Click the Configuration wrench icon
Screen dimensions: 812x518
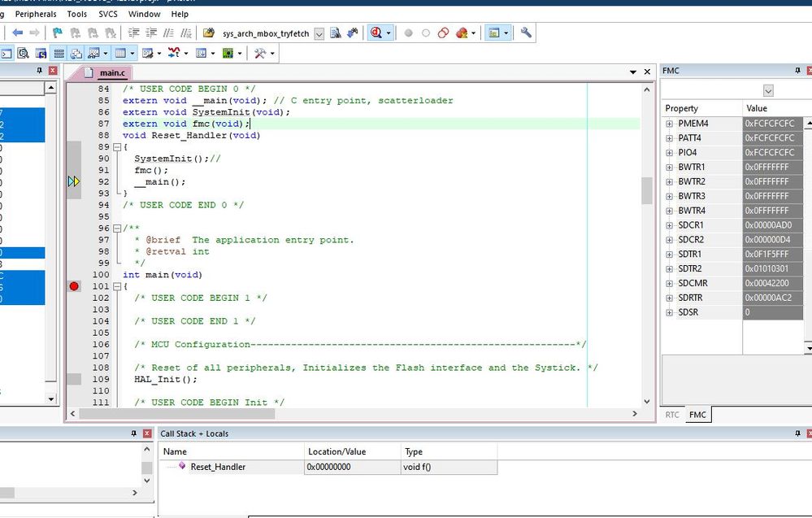(x=526, y=33)
